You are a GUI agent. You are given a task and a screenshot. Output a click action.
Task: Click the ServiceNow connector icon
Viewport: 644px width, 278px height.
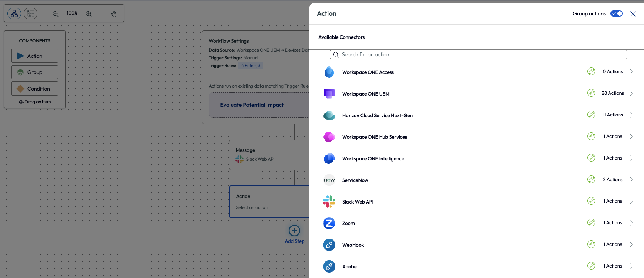pyautogui.click(x=329, y=180)
